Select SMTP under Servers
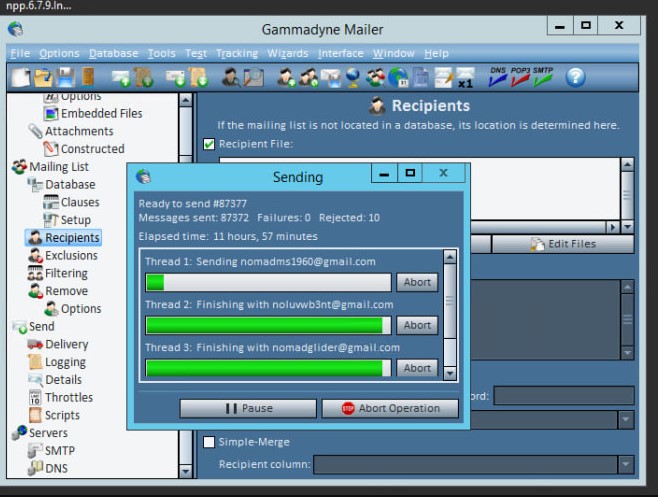Image resolution: width=658 pixels, height=497 pixels. pos(60,450)
